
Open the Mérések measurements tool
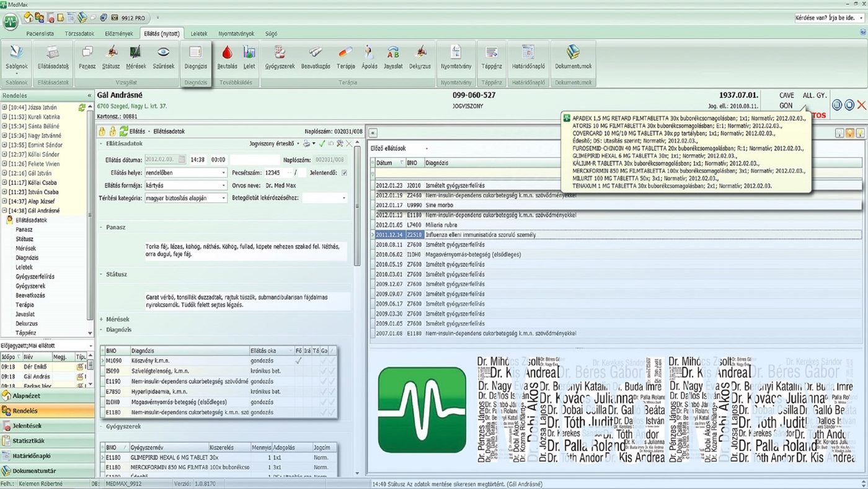(136, 57)
